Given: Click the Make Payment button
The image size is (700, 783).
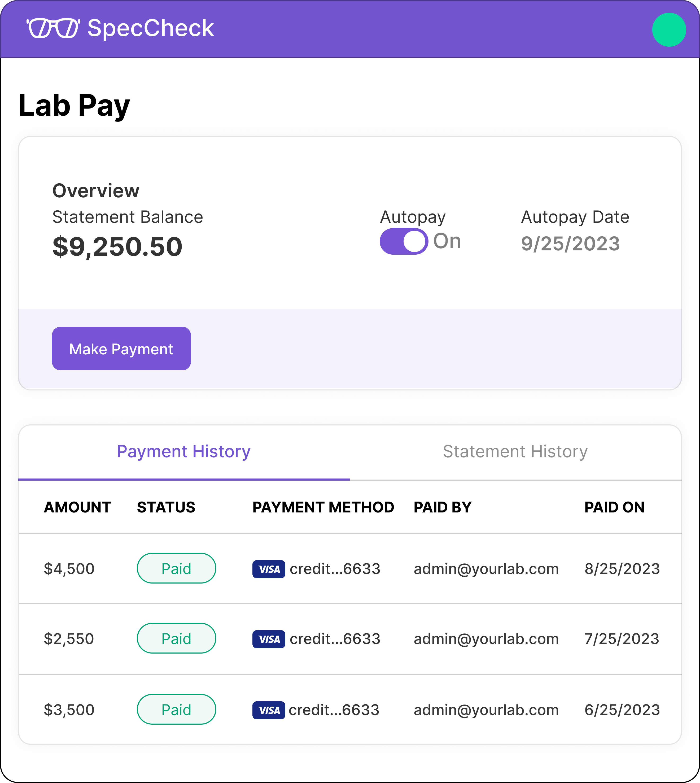Looking at the screenshot, I should coord(121,349).
